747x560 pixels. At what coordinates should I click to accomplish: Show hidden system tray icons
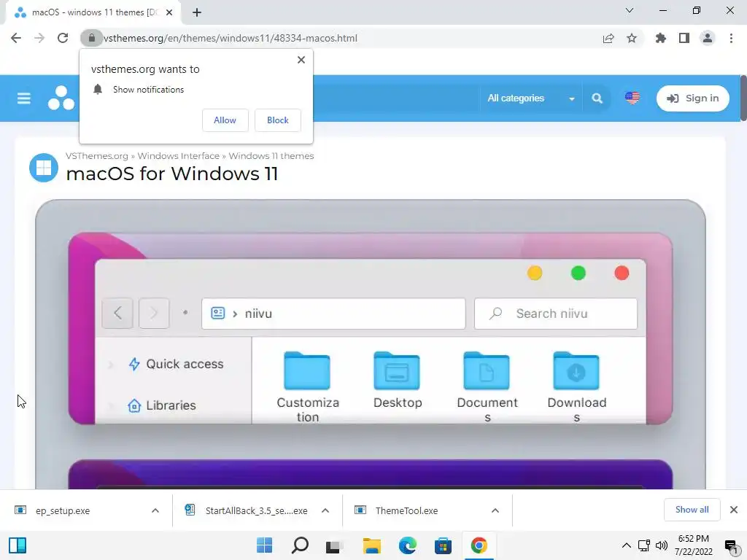627,545
